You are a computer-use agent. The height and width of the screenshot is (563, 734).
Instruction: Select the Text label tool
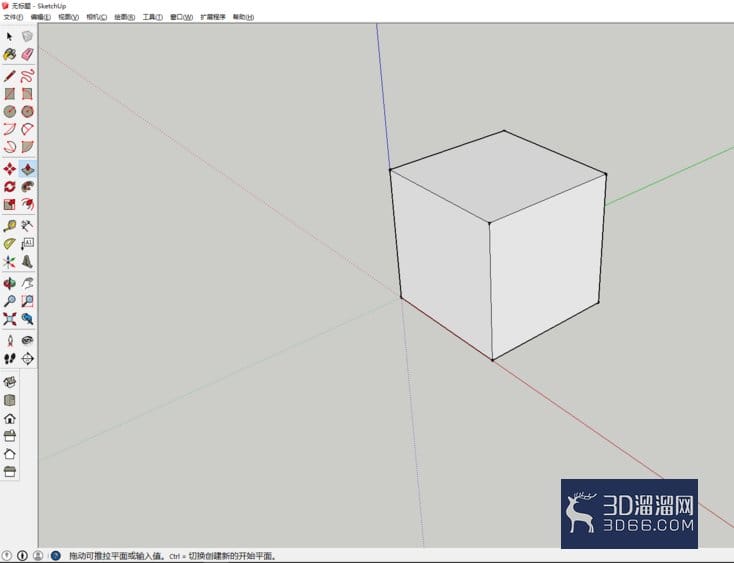(27, 244)
